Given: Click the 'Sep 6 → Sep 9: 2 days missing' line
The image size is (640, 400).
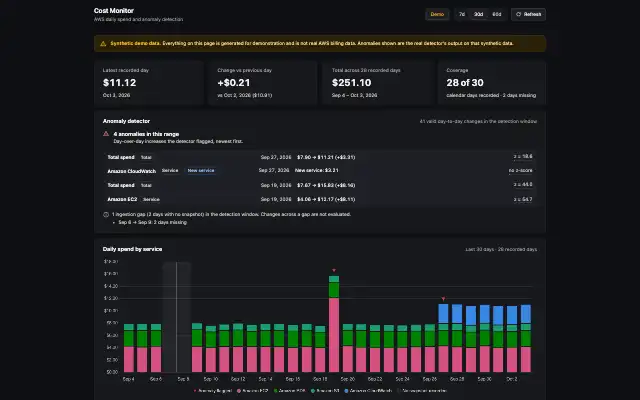Looking at the screenshot, I should coord(153,222).
